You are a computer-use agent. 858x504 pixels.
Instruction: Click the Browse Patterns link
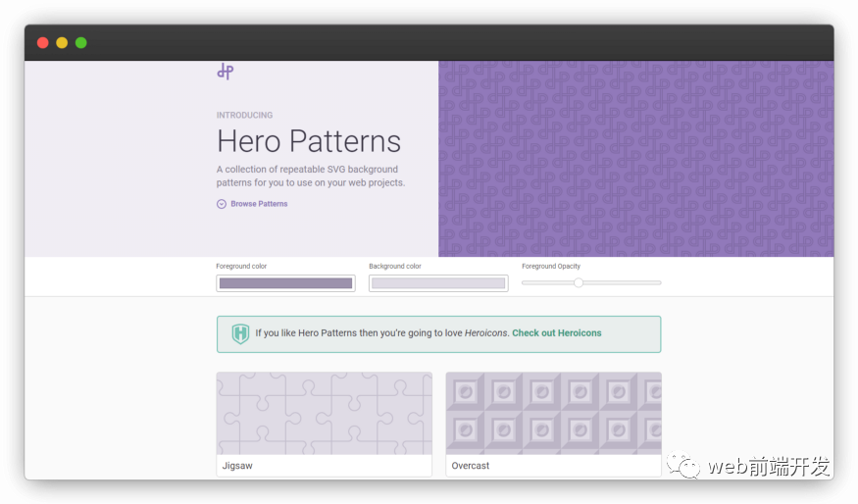tap(259, 204)
